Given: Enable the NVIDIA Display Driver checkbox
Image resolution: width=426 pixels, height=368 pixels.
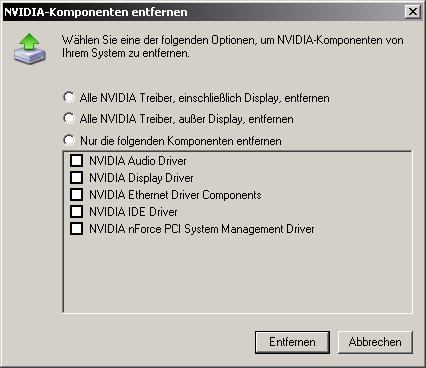Looking at the screenshot, I should coord(77,178).
